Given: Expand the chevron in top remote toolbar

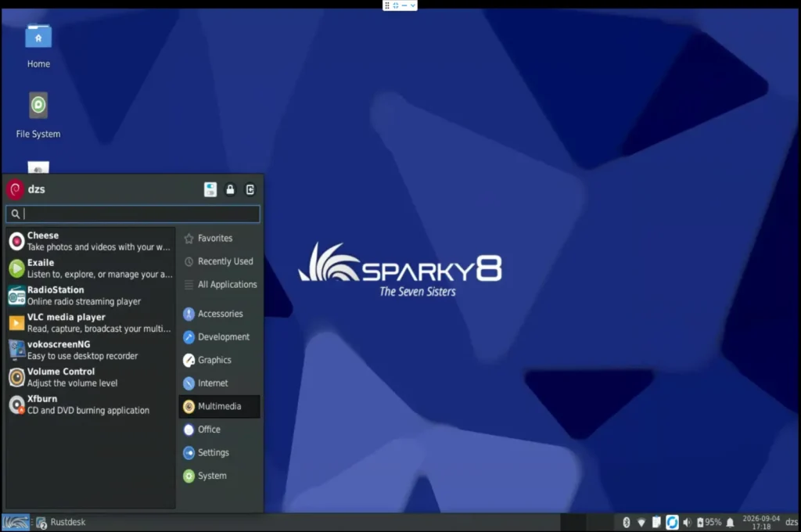Looking at the screenshot, I should coord(412,5).
